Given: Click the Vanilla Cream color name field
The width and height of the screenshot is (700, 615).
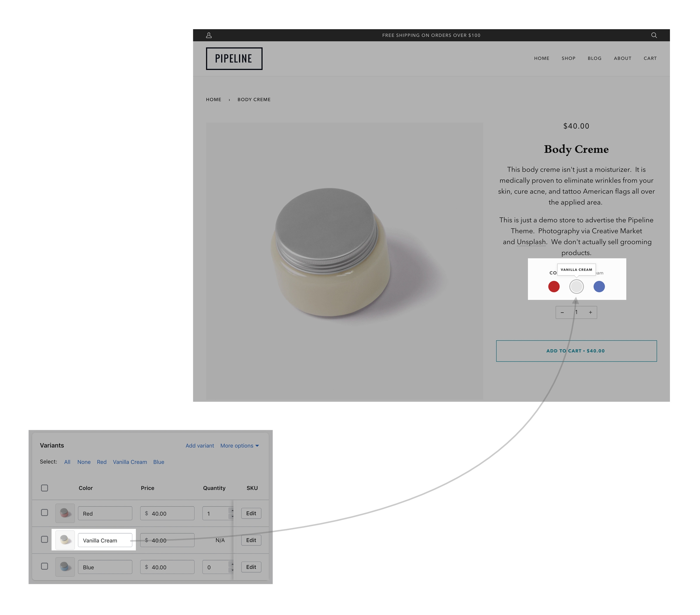Looking at the screenshot, I should tap(105, 540).
